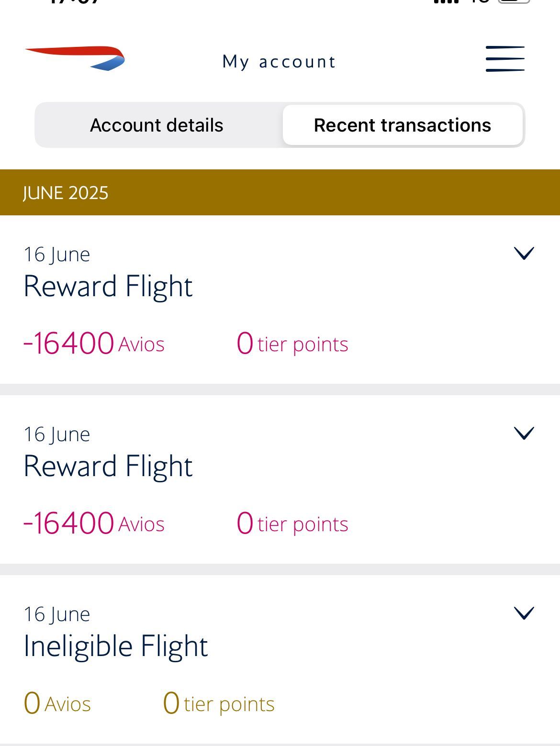Screen dimensions: 560x746
Task: Tap the My account page heading
Action: point(279,62)
